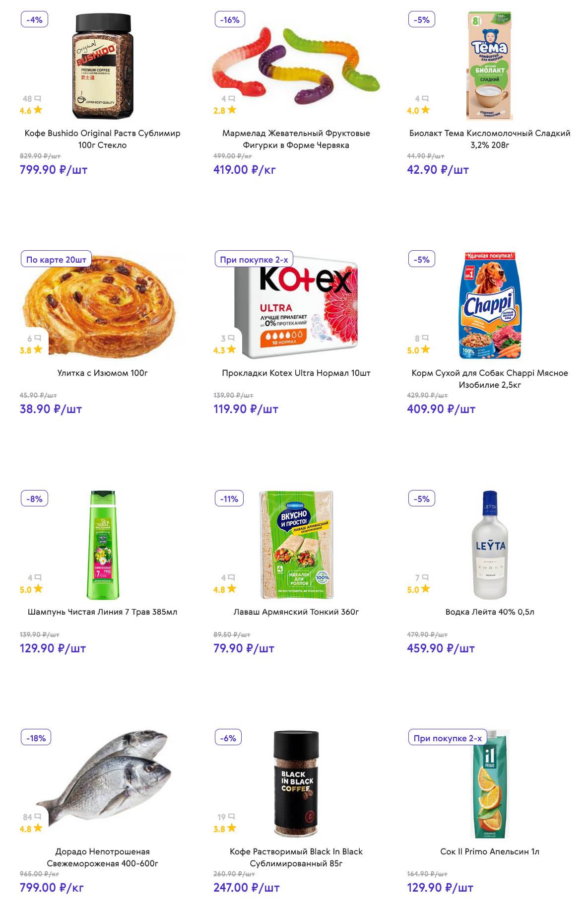Viewport: 588px width, 913px height.
Task: Open the Корм Сухой Chappi product link
Action: [x=490, y=379]
